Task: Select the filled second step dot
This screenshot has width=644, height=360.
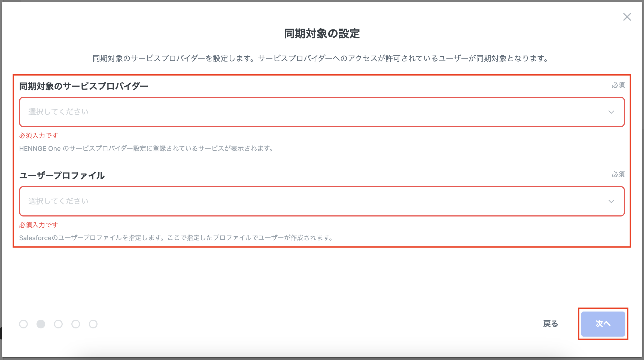Action: point(41,324)
